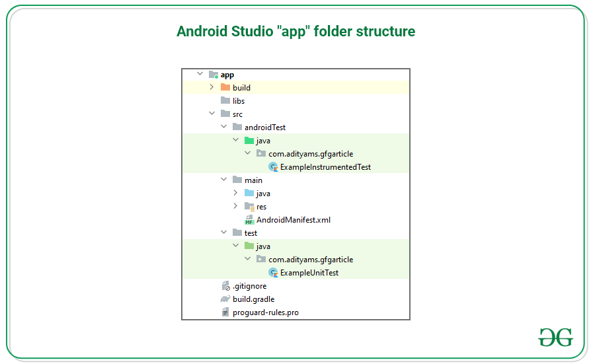Click the ExampleUnitTest class icon
This screenshot has height=364, width=591.
click(x=273, y=273)
